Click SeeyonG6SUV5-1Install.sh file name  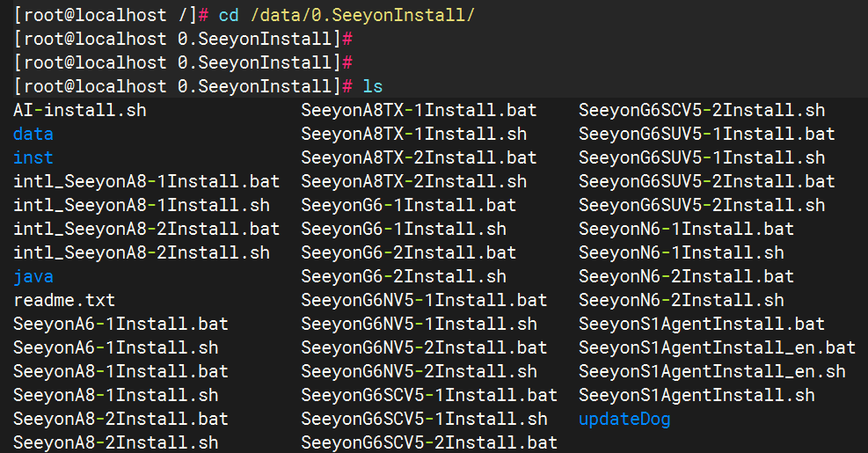702,157
